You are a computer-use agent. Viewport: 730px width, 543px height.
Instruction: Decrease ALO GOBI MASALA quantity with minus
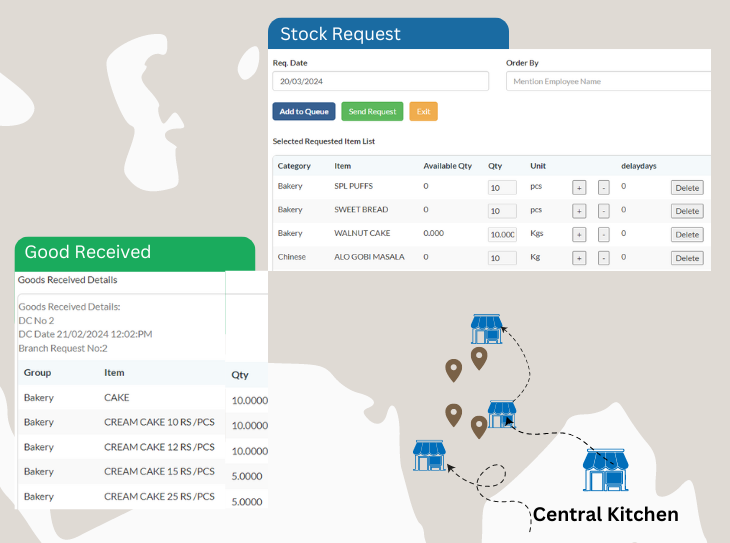tap(603, 258)
